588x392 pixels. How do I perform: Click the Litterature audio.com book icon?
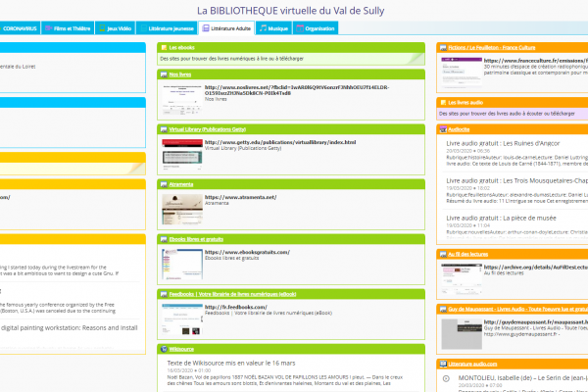point(443,364)
